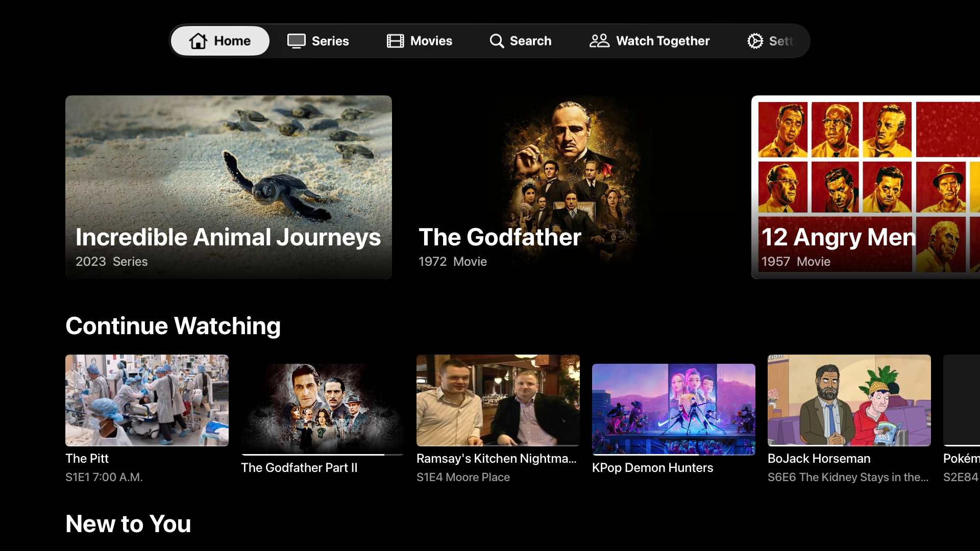Open the Watch Together tab

(x=649, y=41)
